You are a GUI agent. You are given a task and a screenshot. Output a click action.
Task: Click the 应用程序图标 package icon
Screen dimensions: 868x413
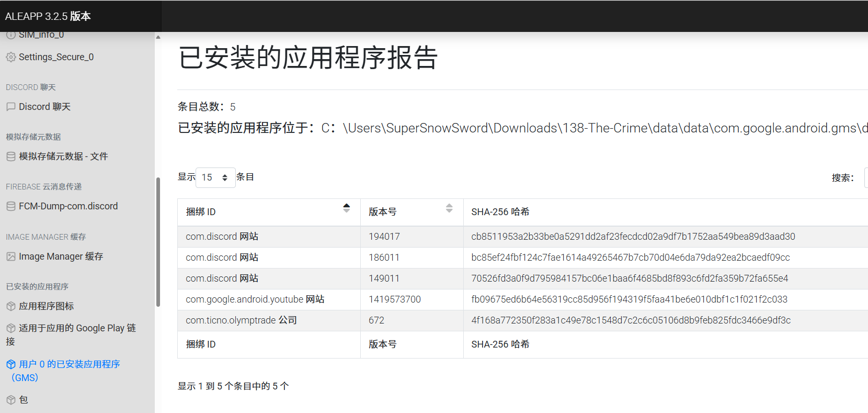11,306
